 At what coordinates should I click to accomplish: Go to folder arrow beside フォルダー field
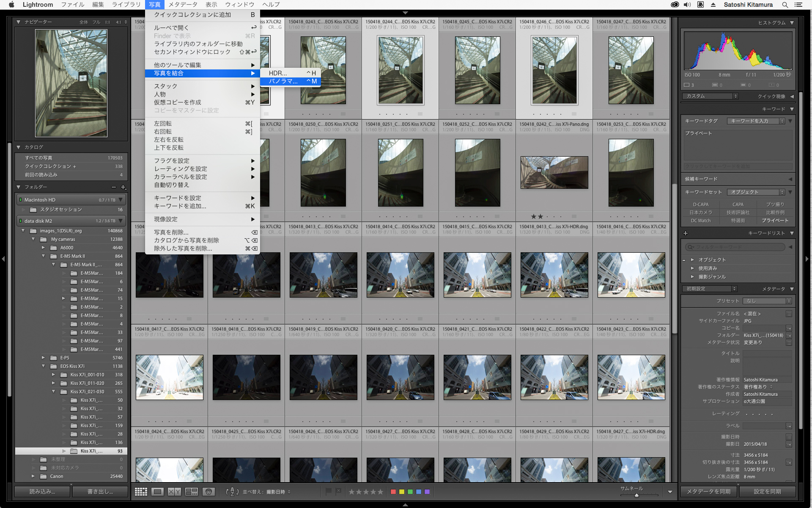tap(789, 335)
